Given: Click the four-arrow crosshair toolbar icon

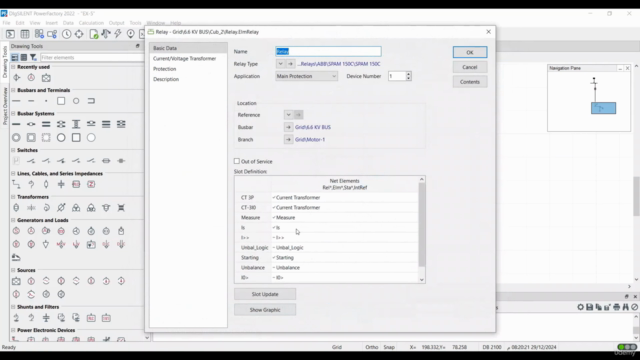Looking at the screenshot, I should click(79, 34).
